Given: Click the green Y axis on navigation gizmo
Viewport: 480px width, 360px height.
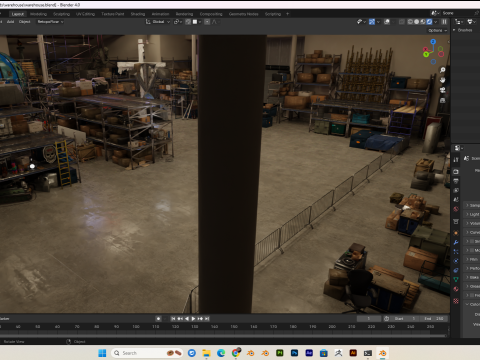Looking at the screenshot, I should pos(426,54).
